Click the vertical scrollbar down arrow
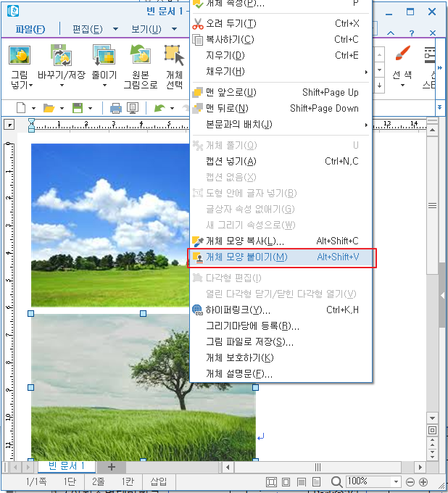The height and width of the screenshot is (493, 448). click(432, 418)
